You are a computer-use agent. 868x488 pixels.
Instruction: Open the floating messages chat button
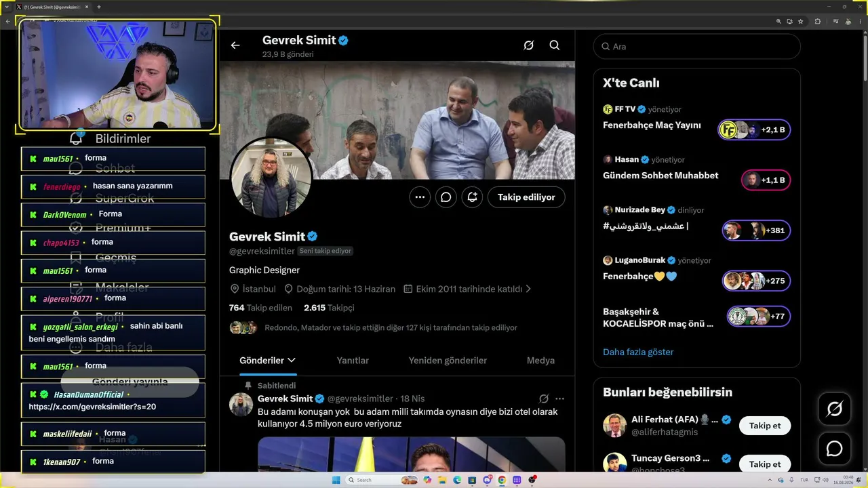pos(834,449)
